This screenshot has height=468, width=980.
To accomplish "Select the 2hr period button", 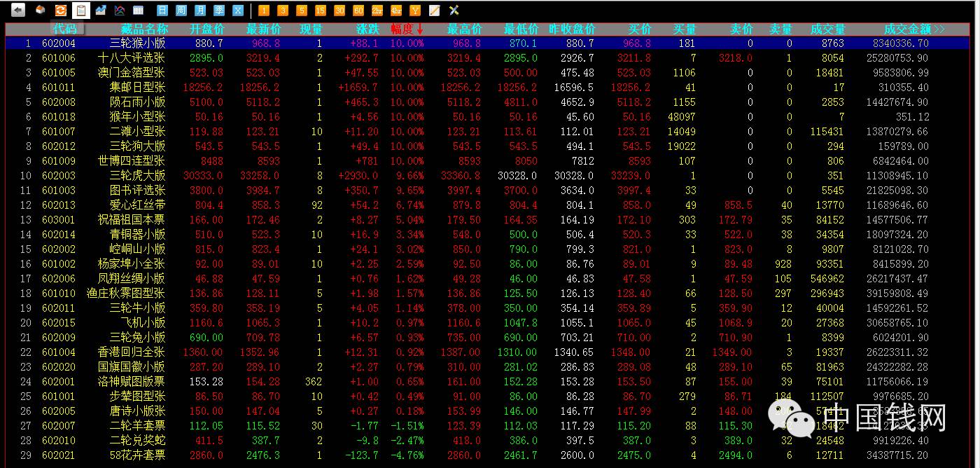I will click(x=377, y=11).
